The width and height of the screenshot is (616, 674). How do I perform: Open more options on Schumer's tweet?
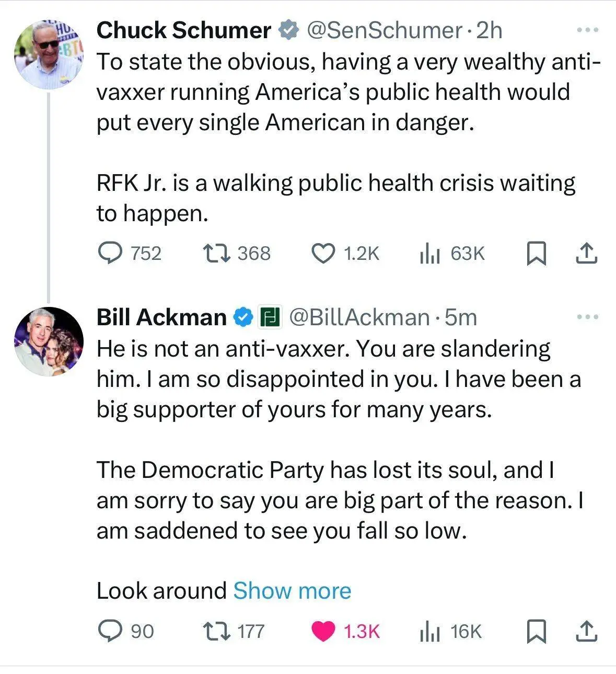coord(587,30)
